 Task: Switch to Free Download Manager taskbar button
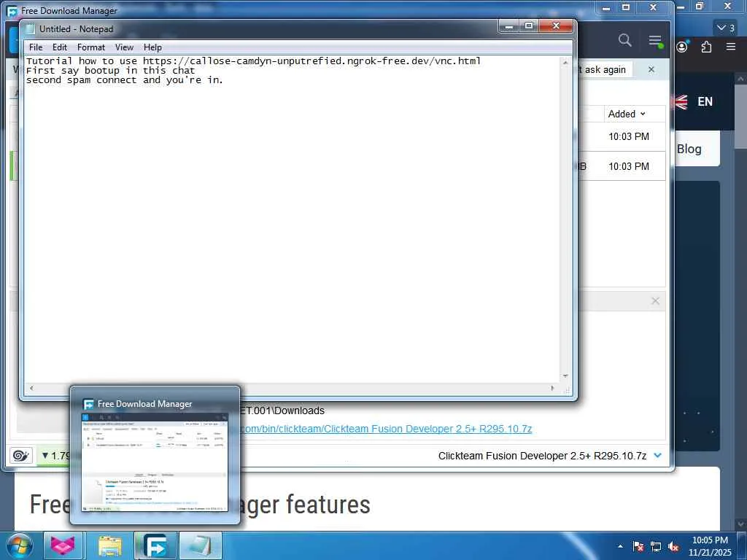coord(155,545)
